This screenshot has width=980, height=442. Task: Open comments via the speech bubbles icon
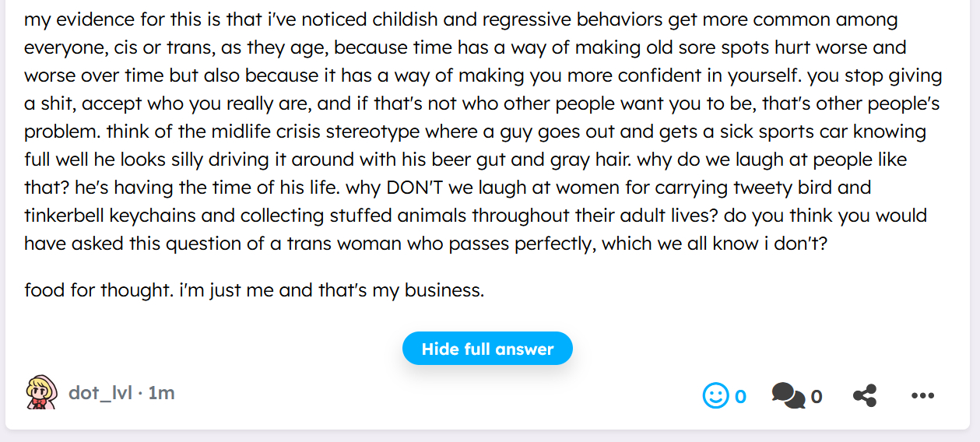(x=788, y=396)
